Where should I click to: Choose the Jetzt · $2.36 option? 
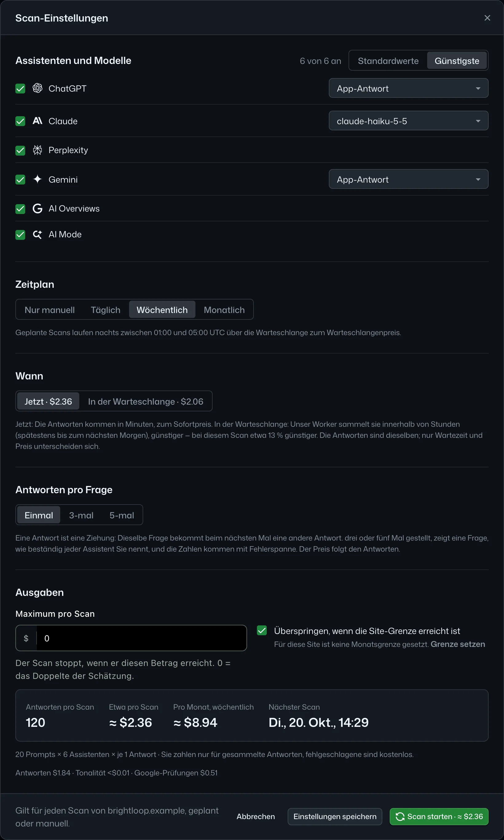pos(48,401)
